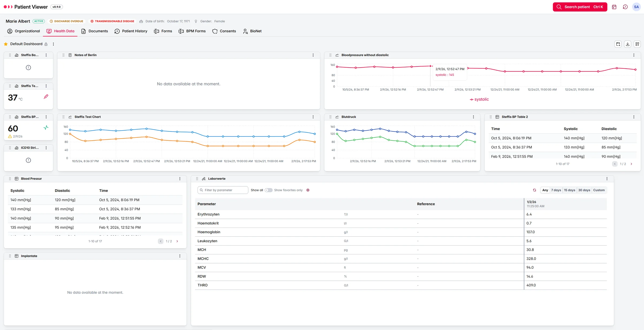The width and height of the screenshot is (644, 330).
Task: Open the calendar icon in top bar
Action: click(x=614, y=7)
